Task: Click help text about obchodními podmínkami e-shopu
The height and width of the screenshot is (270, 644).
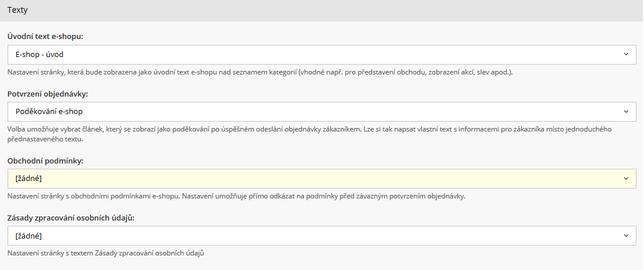Action: tap(236, 196)
